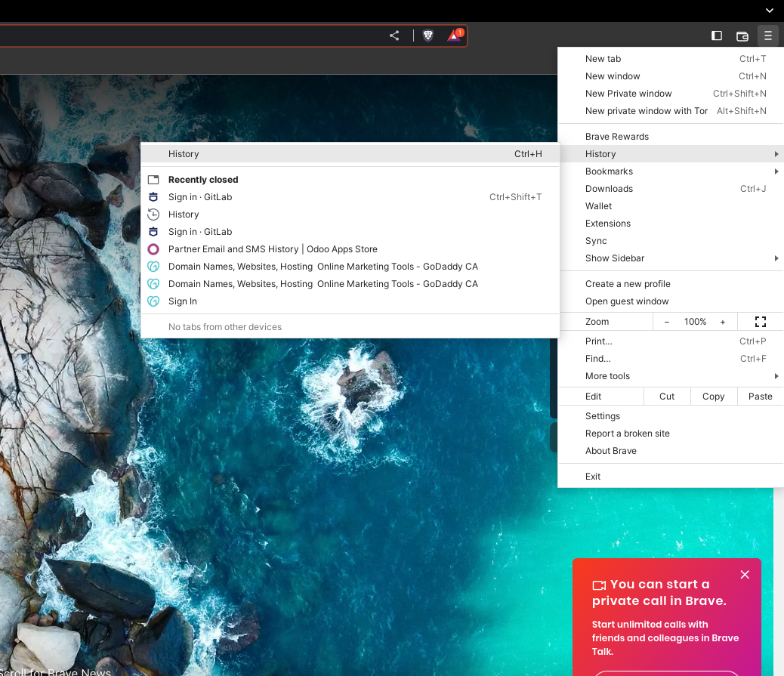
Task: Reopen Partner Email and SMS History tab
Action: [x=350, y=249]
